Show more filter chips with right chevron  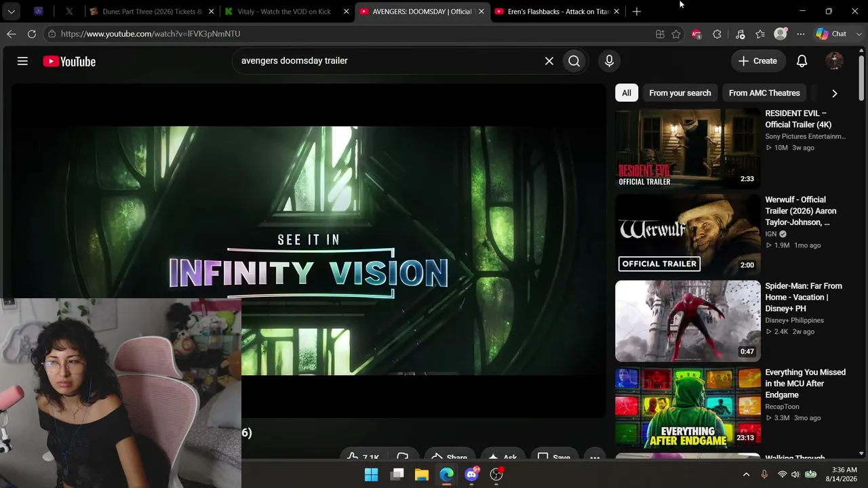pyautogui.click(x=834, y=93)
